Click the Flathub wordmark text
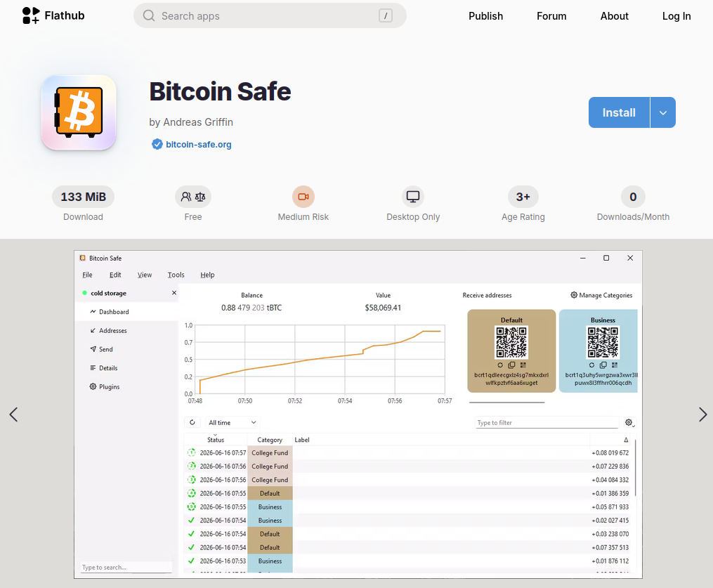Viewport: 713px width, 588px height. (65, 15)
